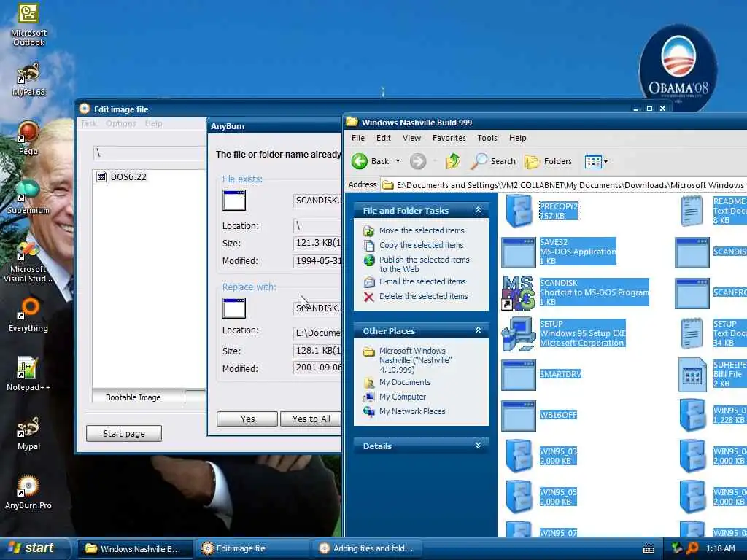Select the WB16OFF file
747x560 pixels.
[x=539, y=415]
